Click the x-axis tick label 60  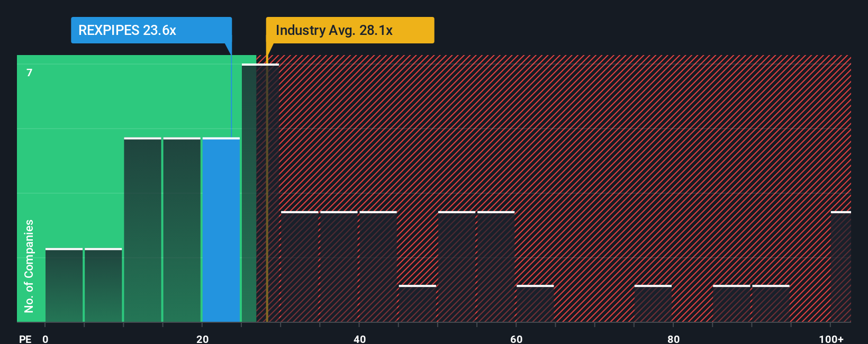(517, 339)
